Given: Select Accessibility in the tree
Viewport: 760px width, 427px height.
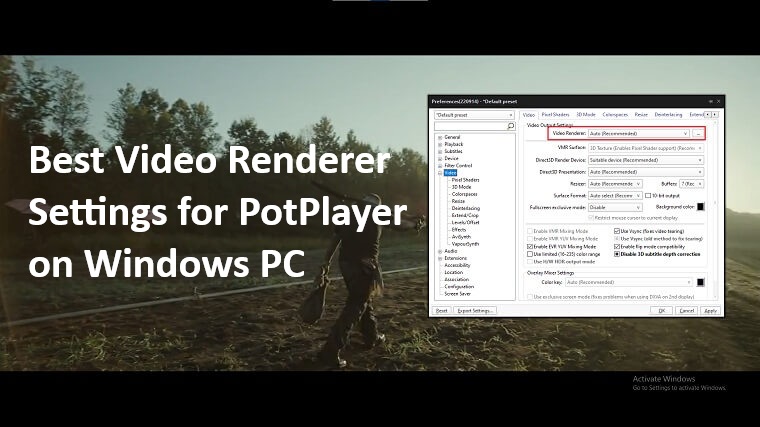Looking at the screenshot, I should click(457, 266).
